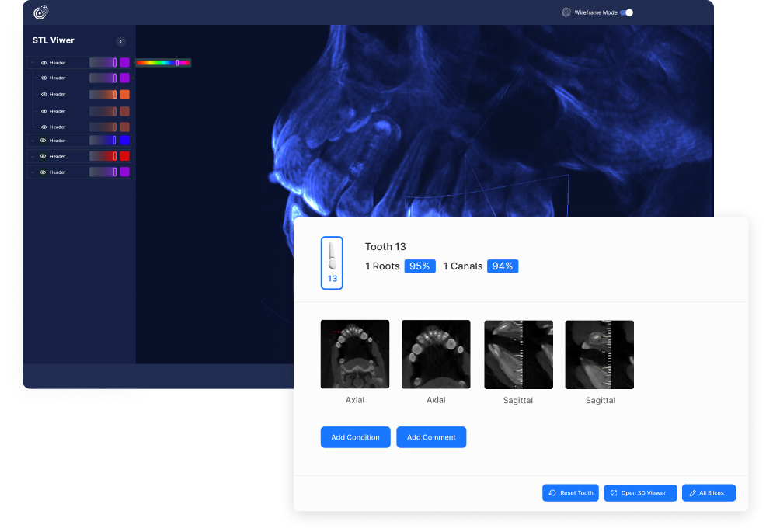The height and width of the screenshot is (532, 766).
Task: Click the All Slices button
Action: (709, 493)
